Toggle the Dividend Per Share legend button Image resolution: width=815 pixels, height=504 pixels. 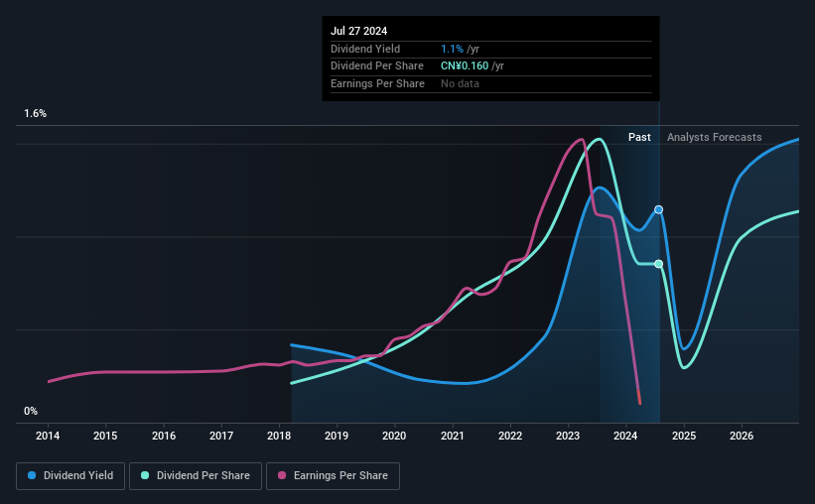tap(201, 476)
